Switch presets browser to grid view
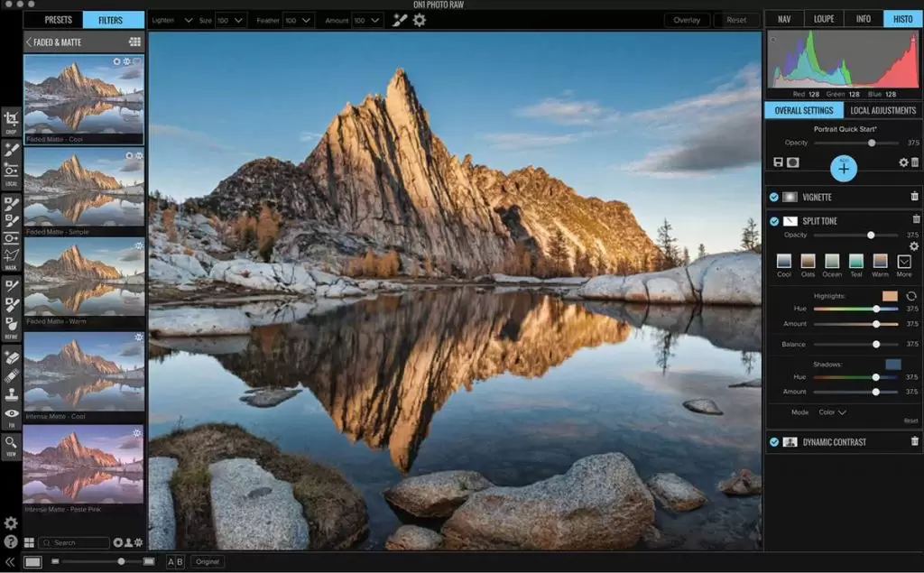 click(135, 42)
